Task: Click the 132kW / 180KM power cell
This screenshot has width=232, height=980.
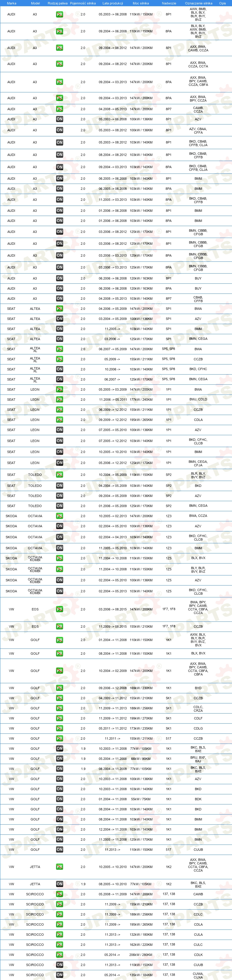Action: (x=141, y=934)
